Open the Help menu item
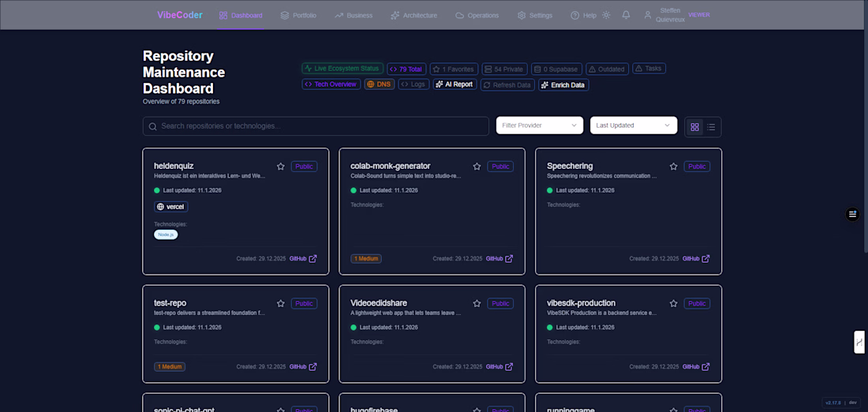This screenshot has width=868, height=412. (x=583, y=16)
